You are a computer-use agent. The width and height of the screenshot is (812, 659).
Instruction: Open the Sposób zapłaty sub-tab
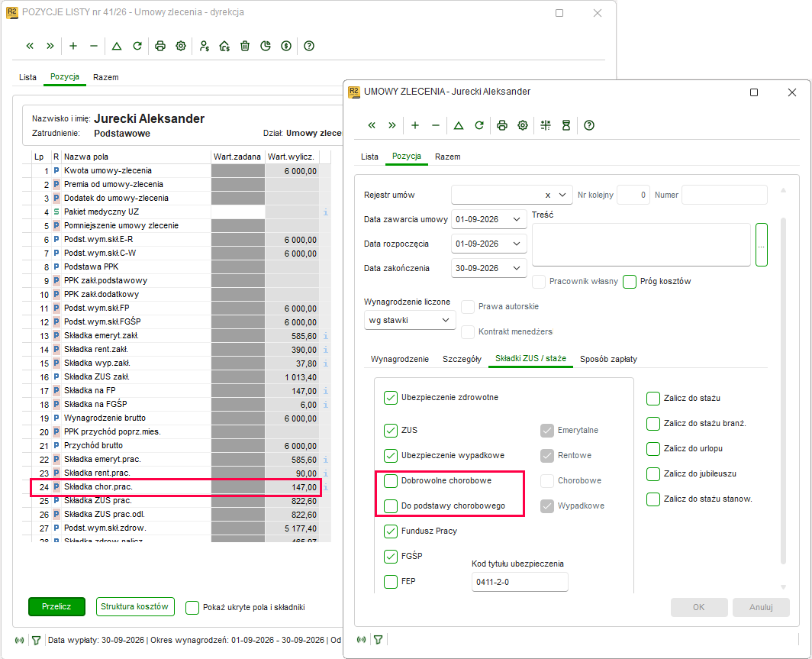(608, 359)
